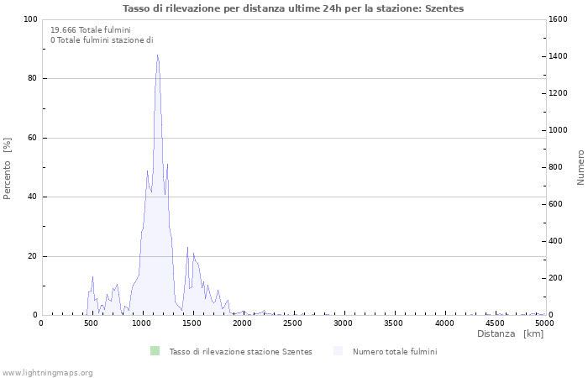This screenshot has height=378, width=588.
Task: Click the chart title mentioning Szentes
Action: tap(293, 8)
